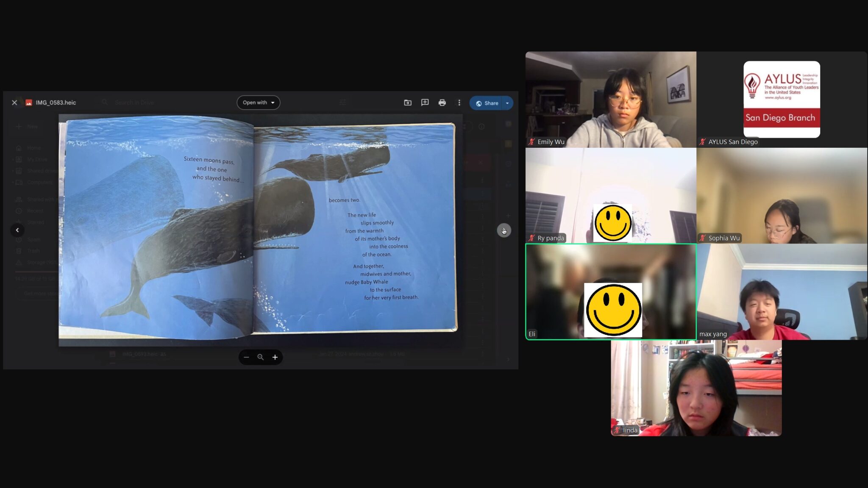868x488 pixels.
Task: Click the add comment icon
Action: point(425,103)
